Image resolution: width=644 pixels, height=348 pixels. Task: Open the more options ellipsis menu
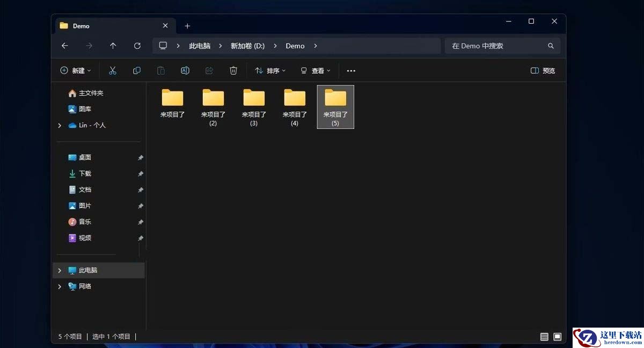pyautogui.click(x=351, y=71)
